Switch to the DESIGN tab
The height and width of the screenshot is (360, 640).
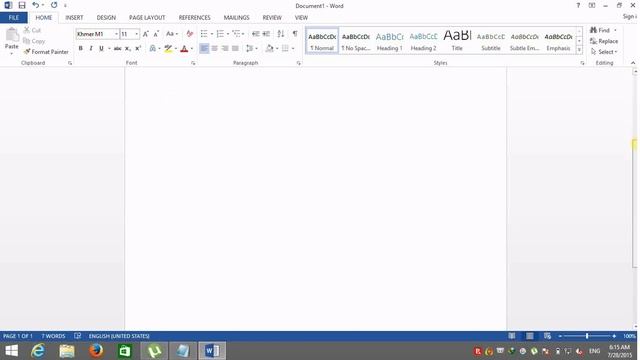[x=106, y=18]
